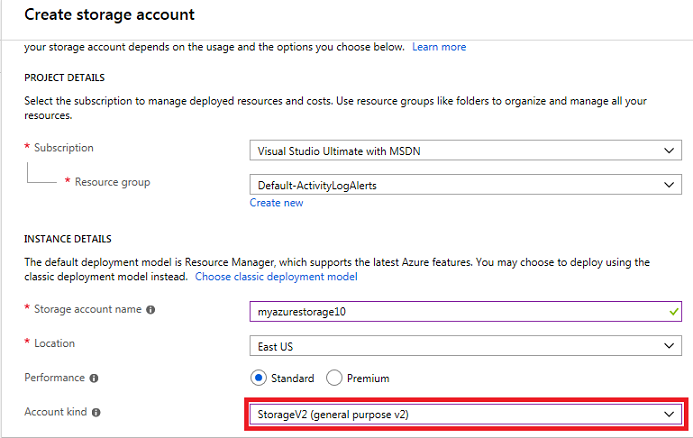The width and height of the screenshot is (693, 438).
Task: Expand the Resource group dropdown
Action: (465, 185)
